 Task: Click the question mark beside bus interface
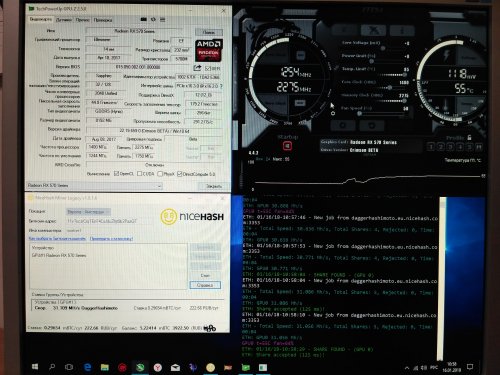pos(221,86)
